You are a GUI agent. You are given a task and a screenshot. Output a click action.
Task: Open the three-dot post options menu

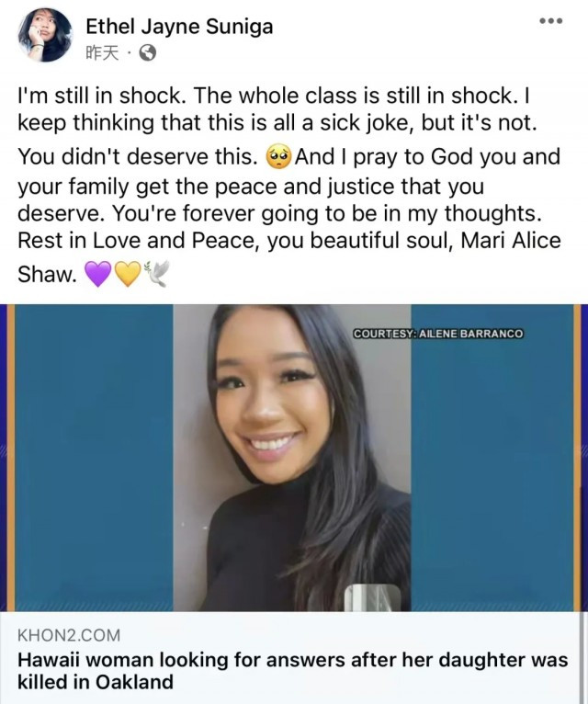(x=550, y=20)
